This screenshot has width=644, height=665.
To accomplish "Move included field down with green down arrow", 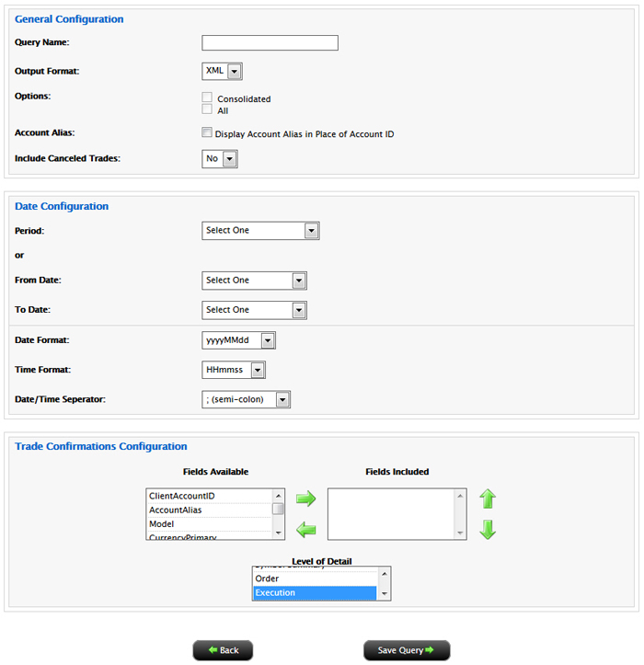I will (488, 530).
